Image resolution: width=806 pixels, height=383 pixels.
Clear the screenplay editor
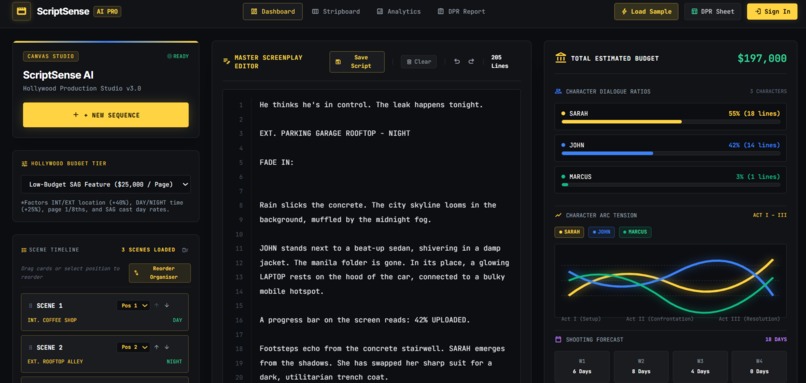[419, 62]
